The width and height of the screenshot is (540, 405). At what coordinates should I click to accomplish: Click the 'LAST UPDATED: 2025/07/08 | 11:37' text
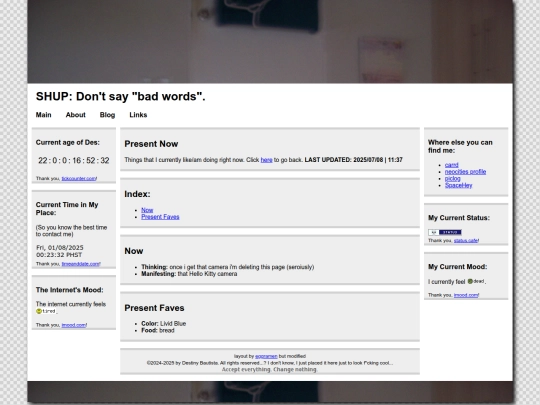(353, 160)
